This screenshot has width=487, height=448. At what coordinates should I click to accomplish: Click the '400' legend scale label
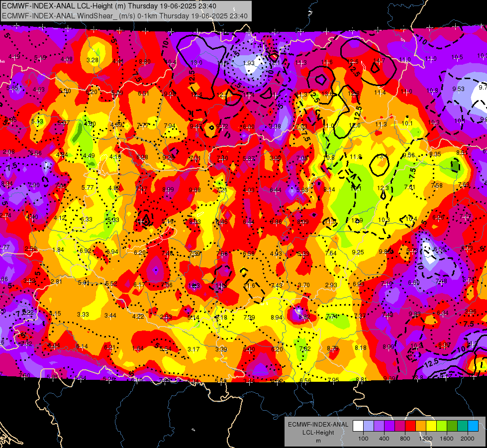[x=384, y=439]
